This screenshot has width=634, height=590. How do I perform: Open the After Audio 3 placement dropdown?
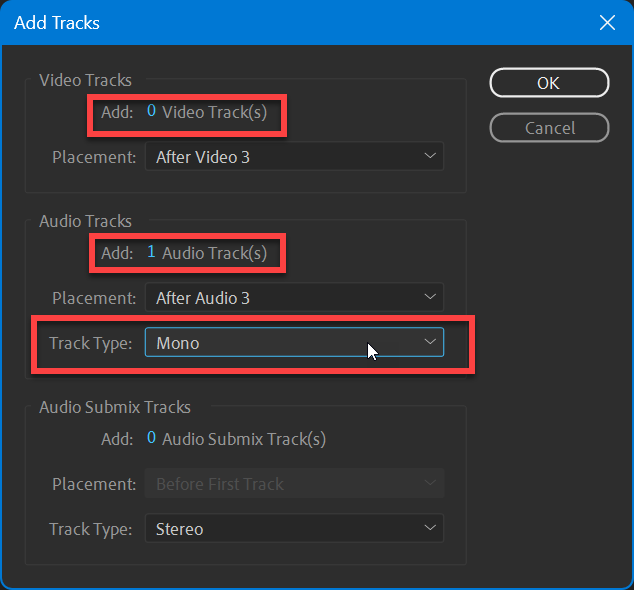tap(294, 298)
